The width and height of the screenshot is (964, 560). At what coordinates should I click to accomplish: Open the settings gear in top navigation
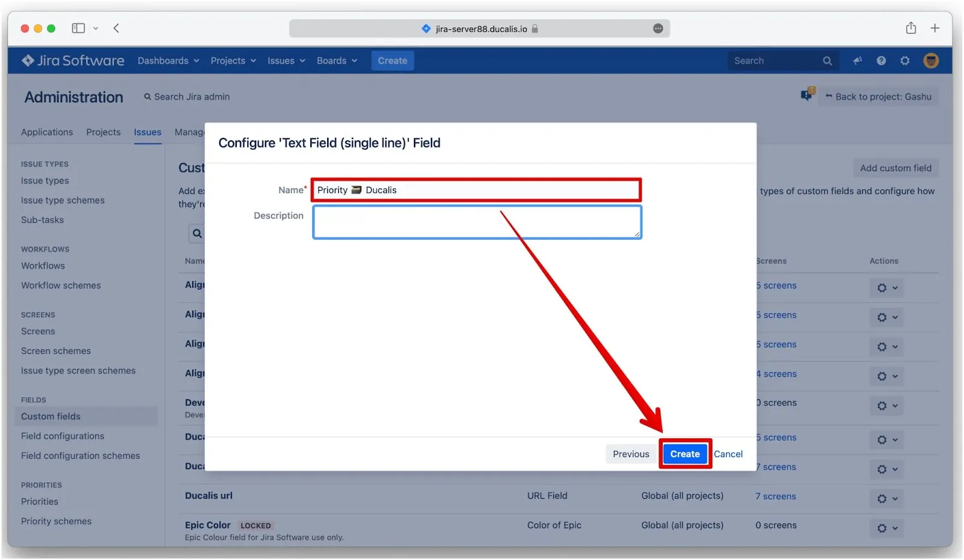[x=904, y=61]
